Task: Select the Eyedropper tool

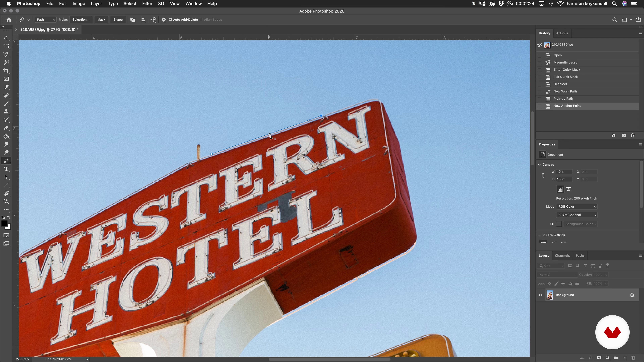Action: [6, 87]
